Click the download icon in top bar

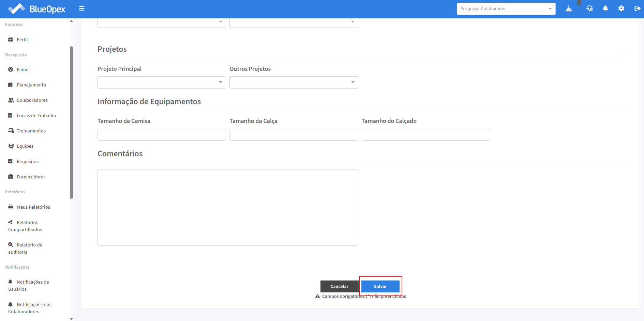click(569, 9)
